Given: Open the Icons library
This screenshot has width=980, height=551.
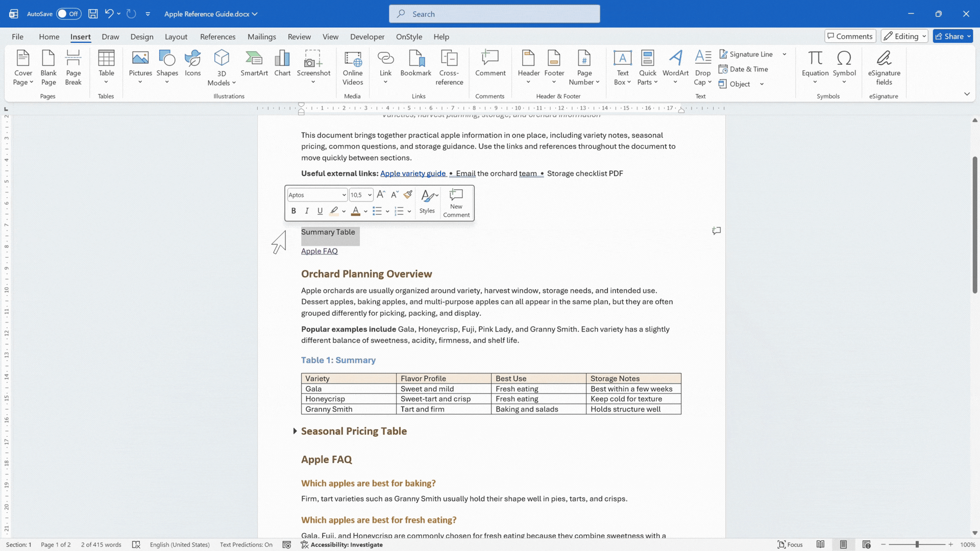Looking at the screenshot, I should pos(192,64).
